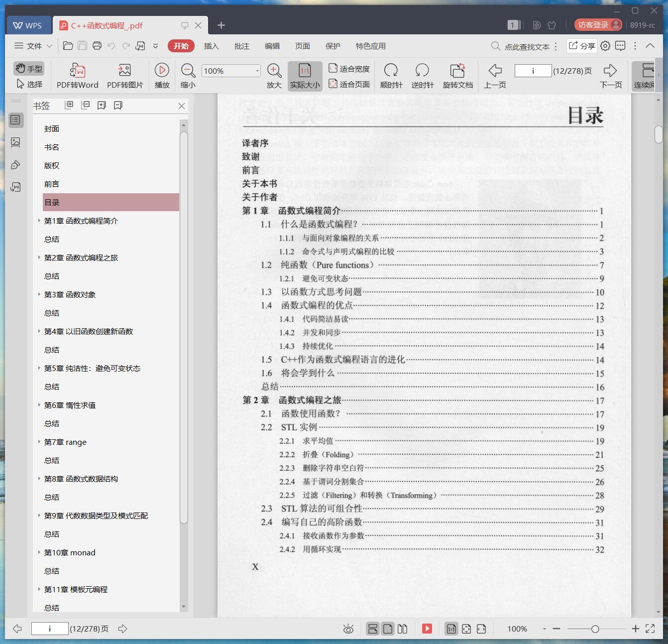Toggle continuous reading (连续阅读) mode
668x644 pixels.
(645, 76)
